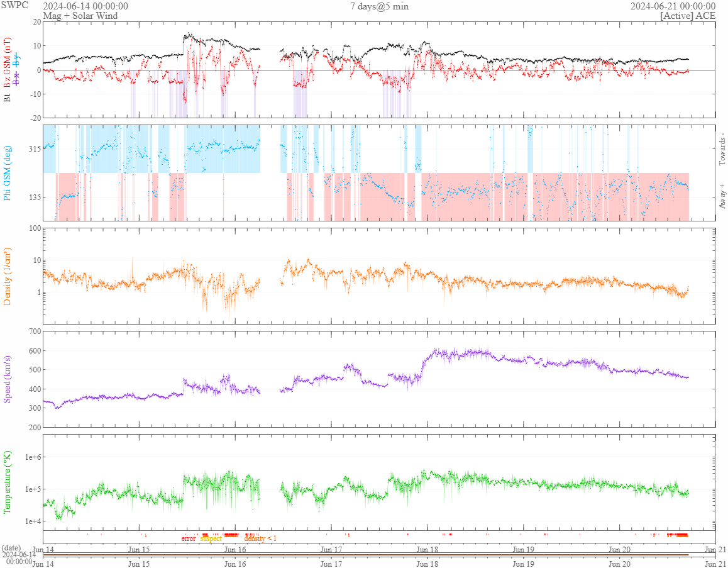Click the (date) label at bottom left
The width and height of the screenshot is (728, 568).
[x=11, y=549]
